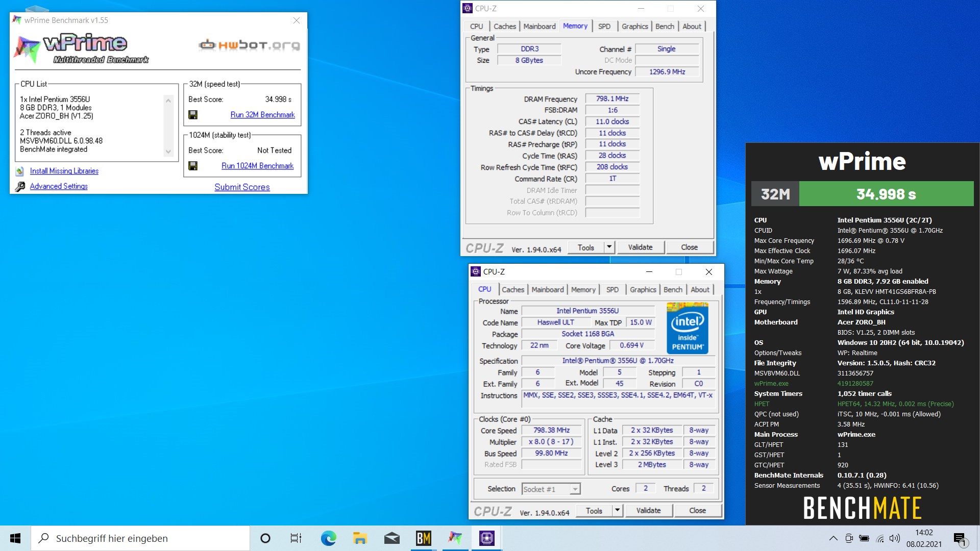Click the taskbar clock showing 14:02
The image size is (980, 551).
coord(924,538)
